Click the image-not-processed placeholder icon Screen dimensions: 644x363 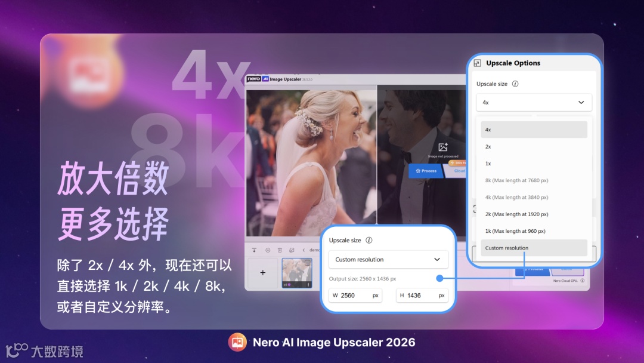click(x=442, y=147)
